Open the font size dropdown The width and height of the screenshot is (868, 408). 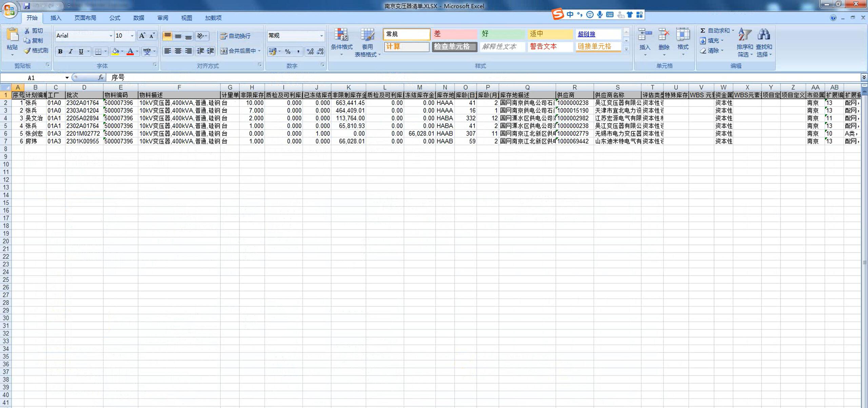[132, 36]
